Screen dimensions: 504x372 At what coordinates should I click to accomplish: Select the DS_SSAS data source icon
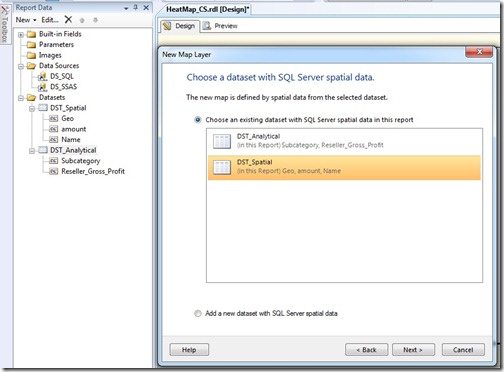42,87
